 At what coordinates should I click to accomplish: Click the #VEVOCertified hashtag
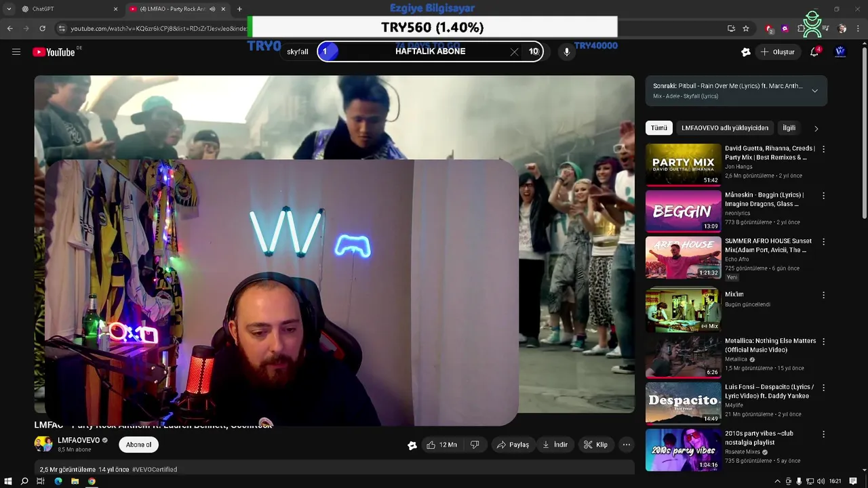155,470
